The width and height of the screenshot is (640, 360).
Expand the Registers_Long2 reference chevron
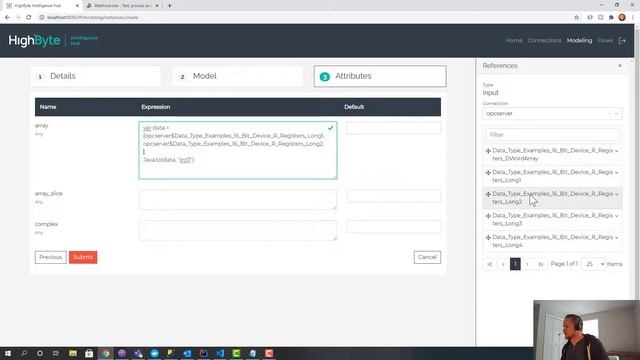tap(616, 194)
